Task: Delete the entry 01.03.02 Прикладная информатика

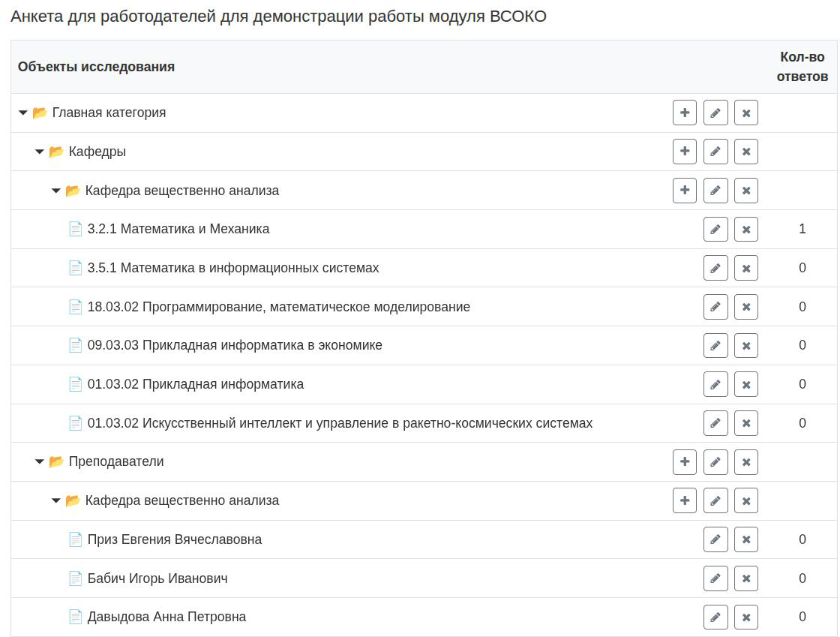Action: click(745, 383)
